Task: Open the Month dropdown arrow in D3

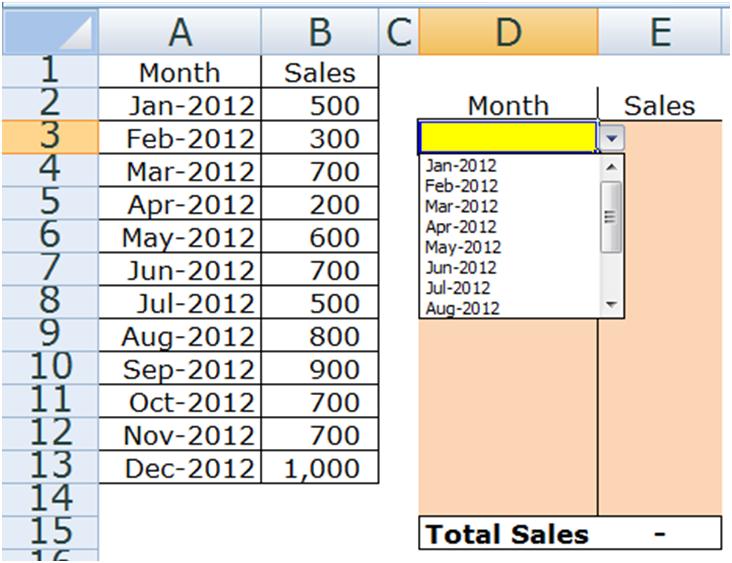Action: pos(611,137)
